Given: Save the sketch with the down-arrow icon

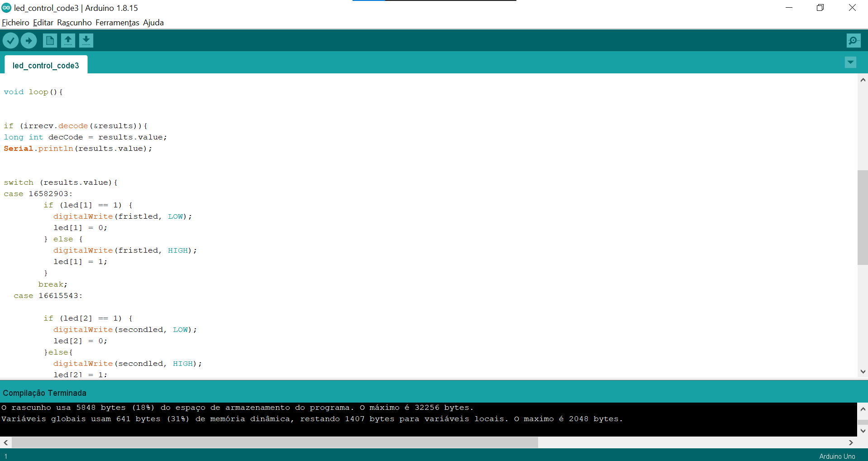Looking at the screenshot, I should pyautogui.click(x=86, y=41).
